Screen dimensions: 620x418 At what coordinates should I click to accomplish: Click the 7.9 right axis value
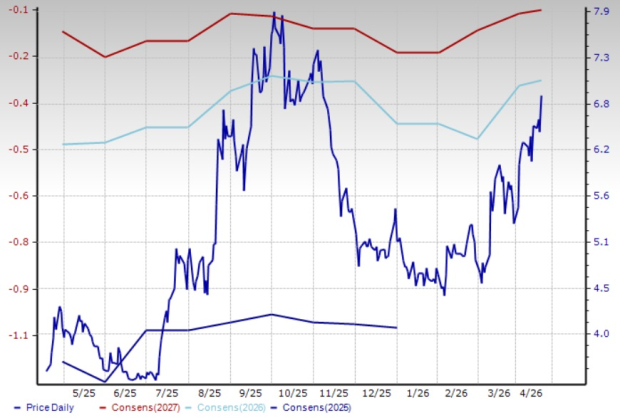[x=603, y=11]
